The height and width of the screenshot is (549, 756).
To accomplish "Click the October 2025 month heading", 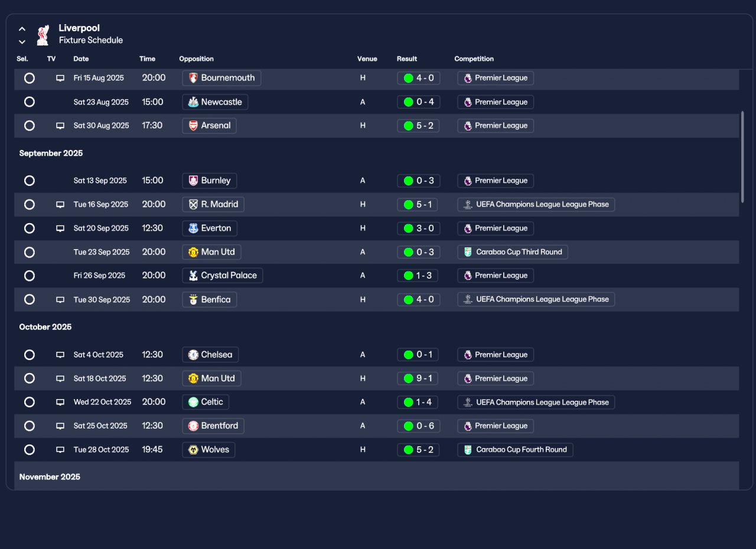I will coord(45,327).
